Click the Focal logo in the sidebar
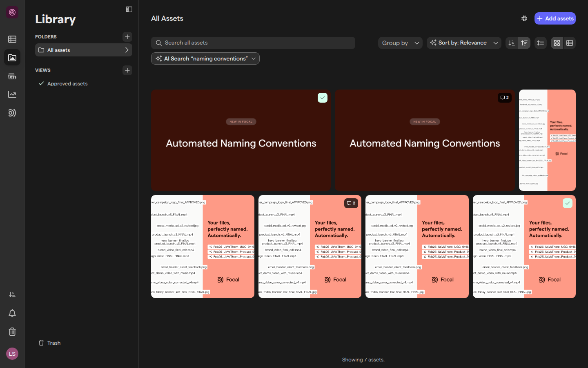 pos(12,12)
